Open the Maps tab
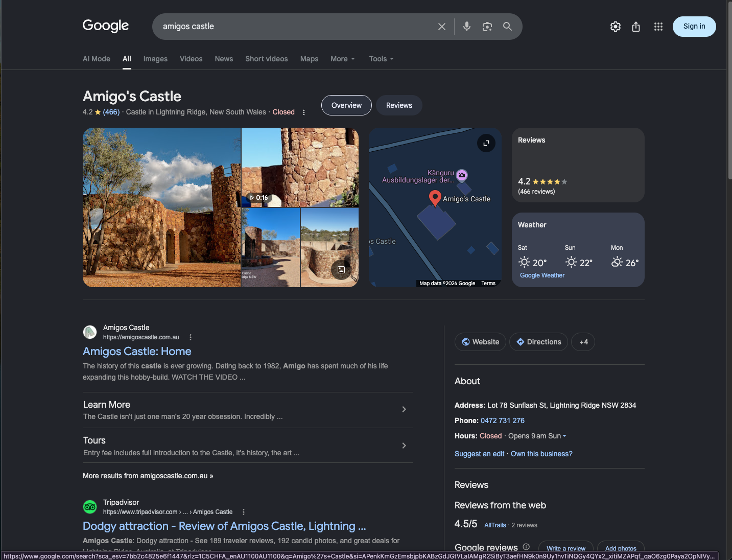Image resolution: width=732 pixels, height=560 pixels. point(309,59)
